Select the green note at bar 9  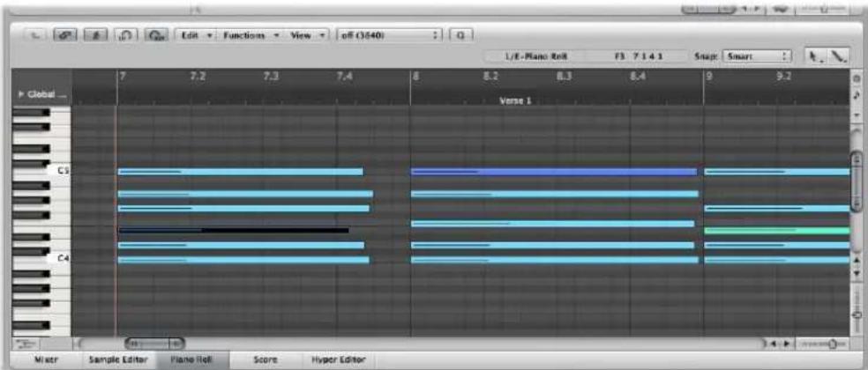click(776, 230)
